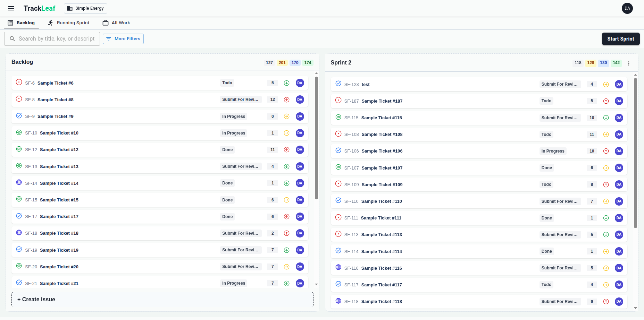Click medium priority icon for SF-9

point(287,116)
